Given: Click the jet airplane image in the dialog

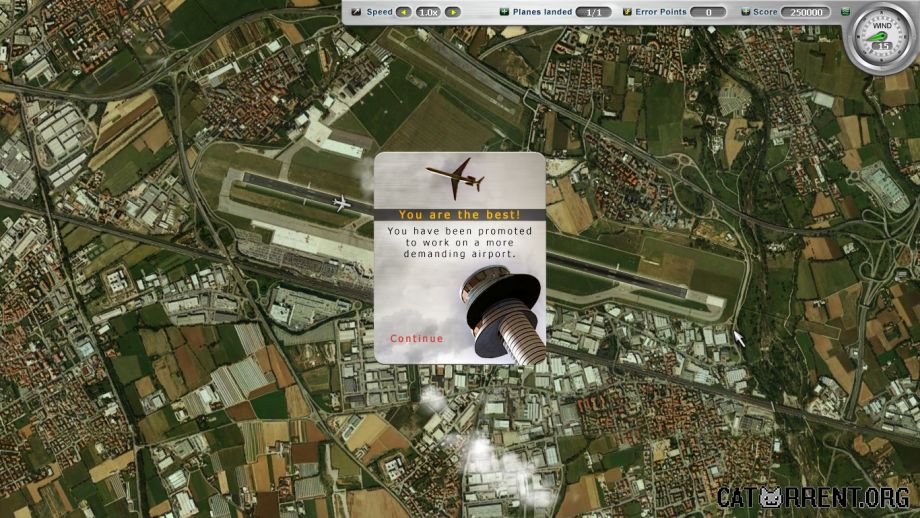Looking at the screenshot, I should click(456, 178).
